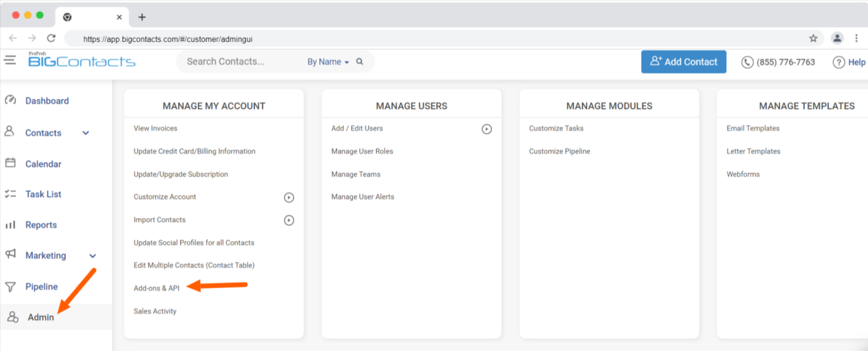
Task: Play video beside Import Contacts
Action: (x=289, y=220)
